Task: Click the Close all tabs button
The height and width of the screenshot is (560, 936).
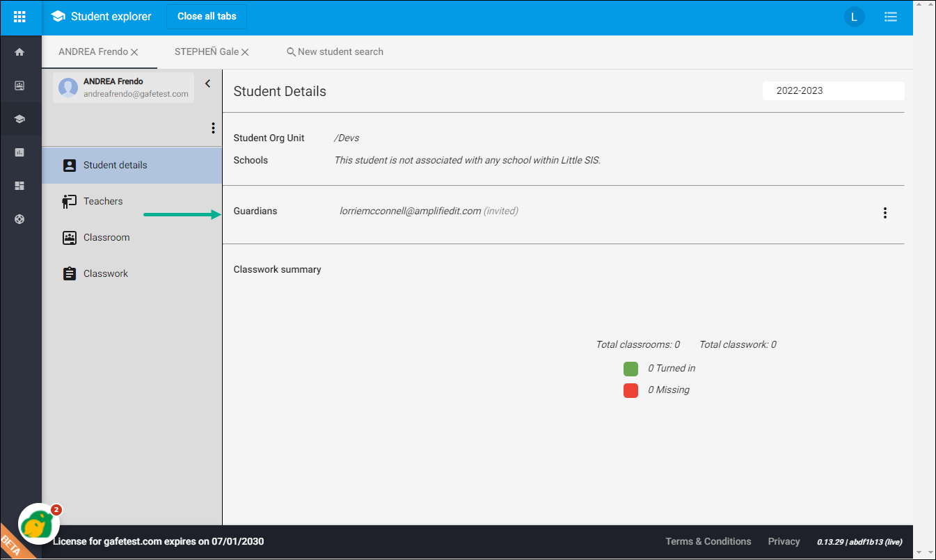Action: click(x=207, y=17)
